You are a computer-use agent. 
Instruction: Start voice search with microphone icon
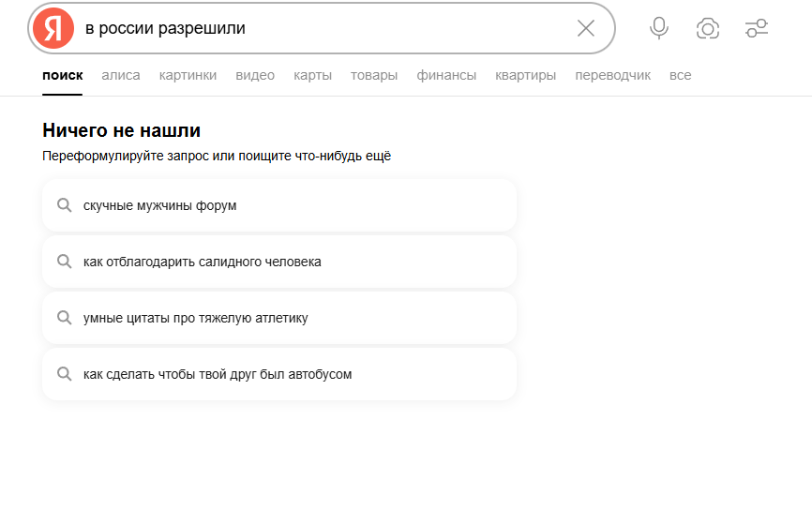(659, 28)
